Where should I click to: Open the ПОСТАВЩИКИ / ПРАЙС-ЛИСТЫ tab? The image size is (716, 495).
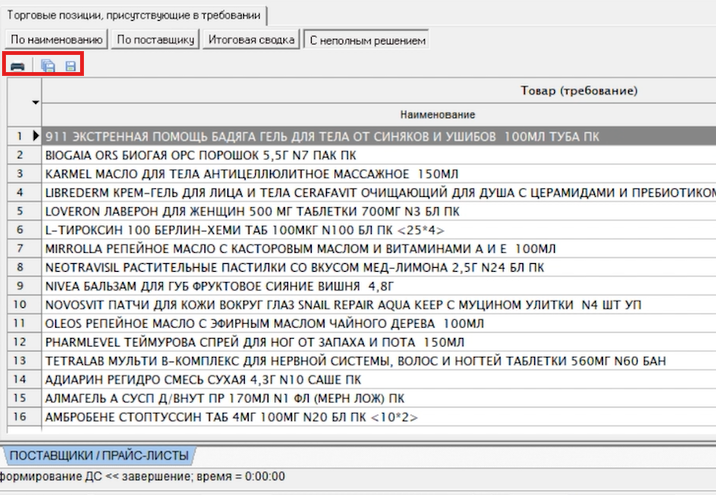pyautogui.click(x=99, y=455)
